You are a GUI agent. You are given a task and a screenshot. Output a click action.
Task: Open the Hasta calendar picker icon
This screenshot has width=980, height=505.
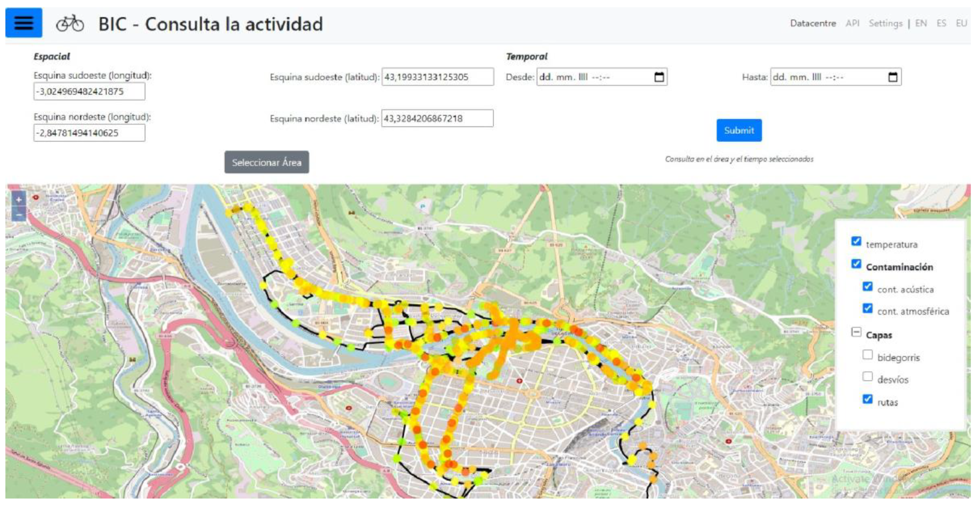(893, 77)
